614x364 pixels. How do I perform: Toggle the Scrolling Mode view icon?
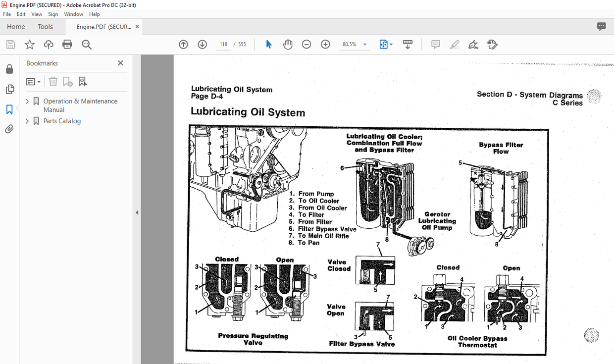408,44
